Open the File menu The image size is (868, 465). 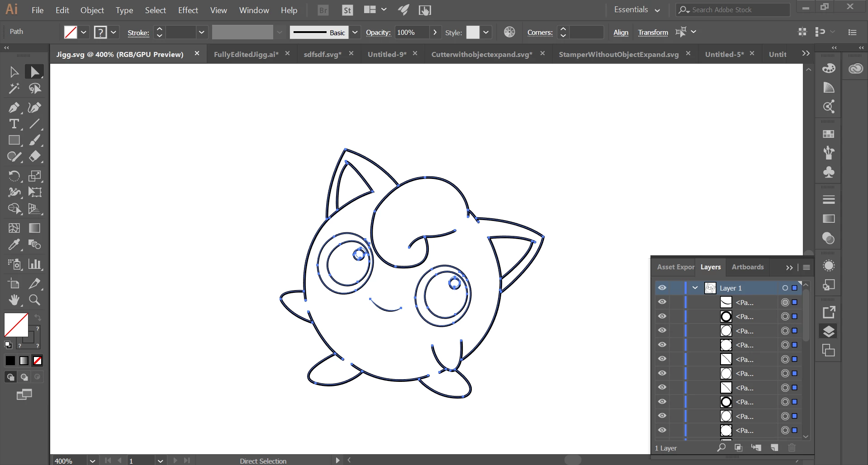[x=38, y=10]
